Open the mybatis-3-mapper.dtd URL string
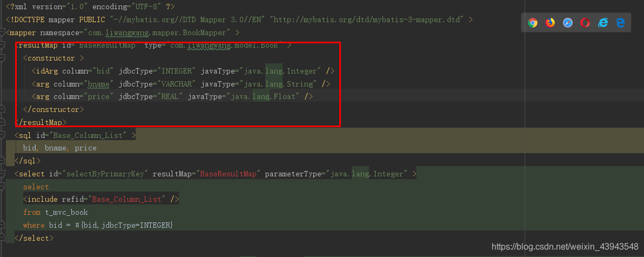 [x=369, y=19]
